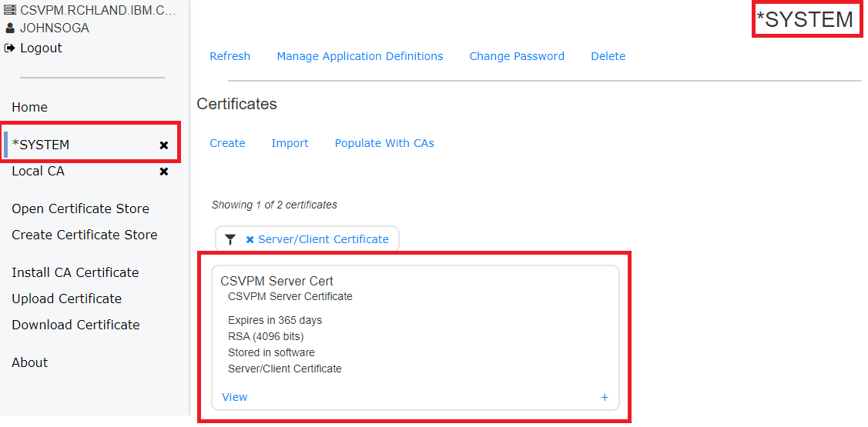Open Certificate Store from sidebar

[80, 209]
